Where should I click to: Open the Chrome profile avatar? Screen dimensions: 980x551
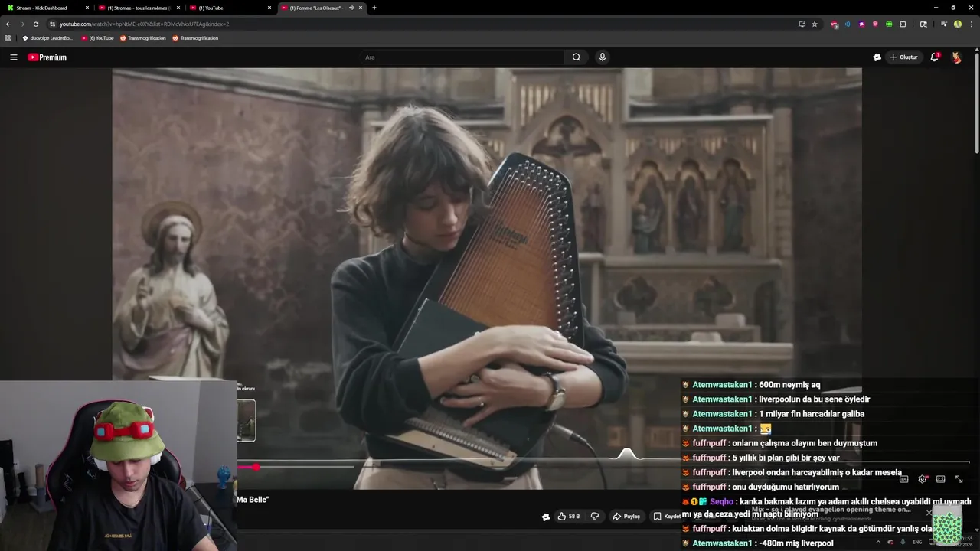(x=958, y=24)
